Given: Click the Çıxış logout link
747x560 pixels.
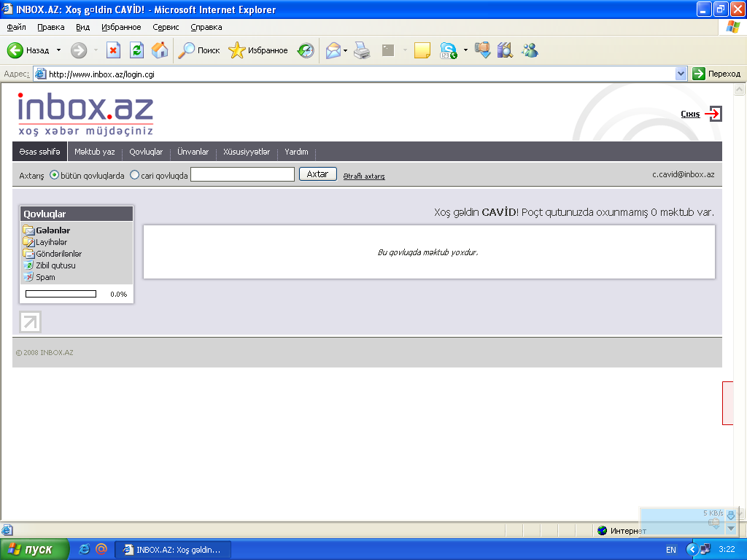Looking at the screenshot, I should (690, 114).
